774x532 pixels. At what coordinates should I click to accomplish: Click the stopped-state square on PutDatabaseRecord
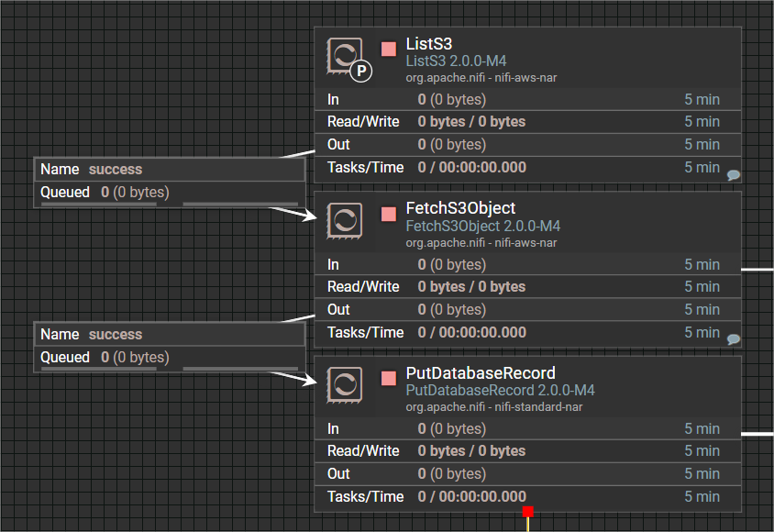pyautogui.click(x=388, y=378)
